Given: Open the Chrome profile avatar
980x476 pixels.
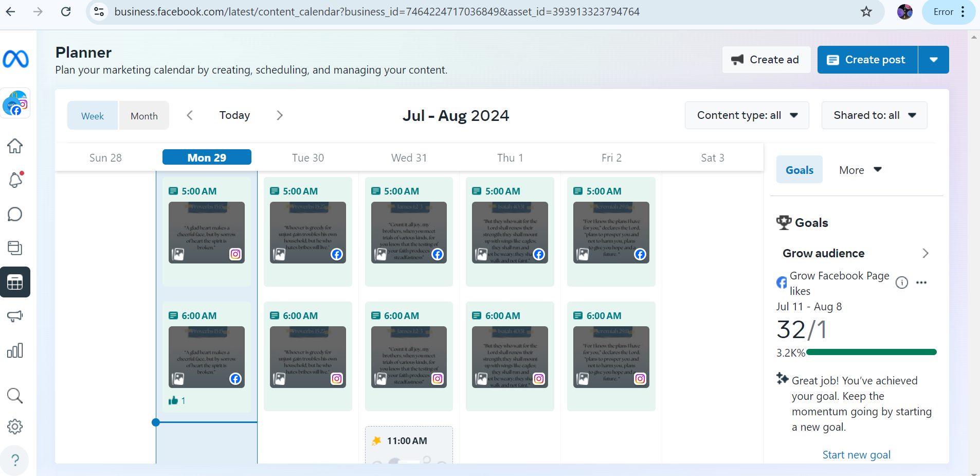Looking at the screenshot, I should (x=905, y=12).
